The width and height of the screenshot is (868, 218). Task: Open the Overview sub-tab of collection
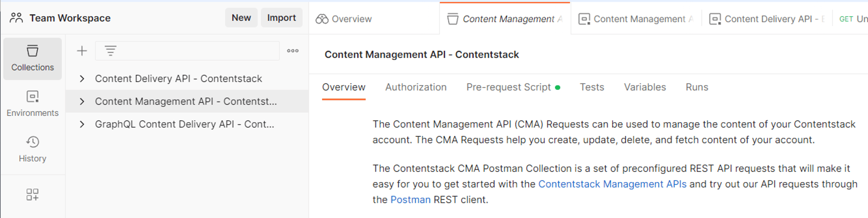(344, 87)
